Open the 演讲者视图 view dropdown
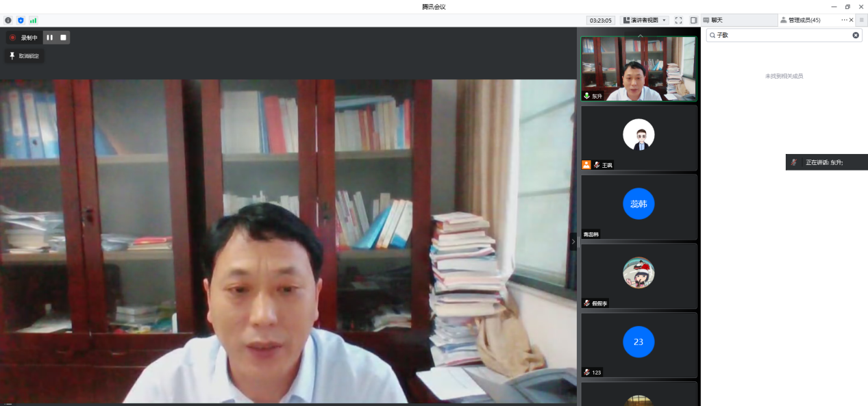 pos(645,21)
